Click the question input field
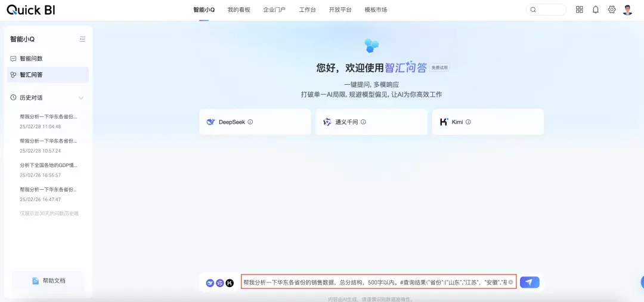The height and width of the screenshot is (302, 644). point(378,282)
